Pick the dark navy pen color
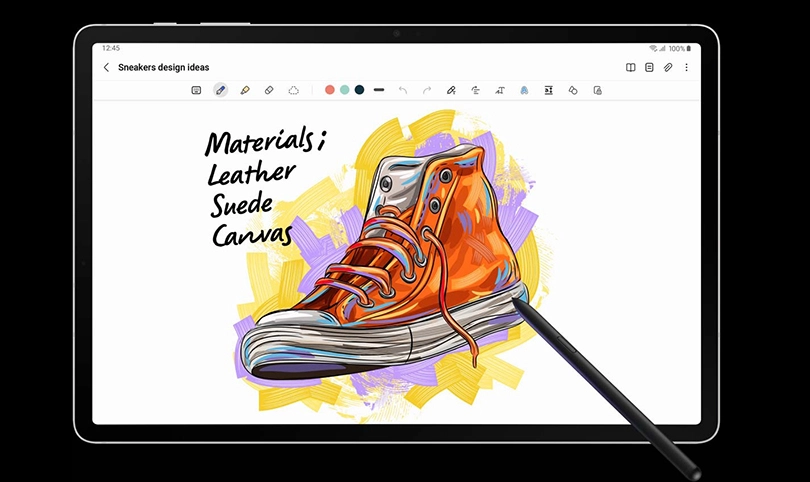This screenshot has height=482, width=810. pos(360,90)
